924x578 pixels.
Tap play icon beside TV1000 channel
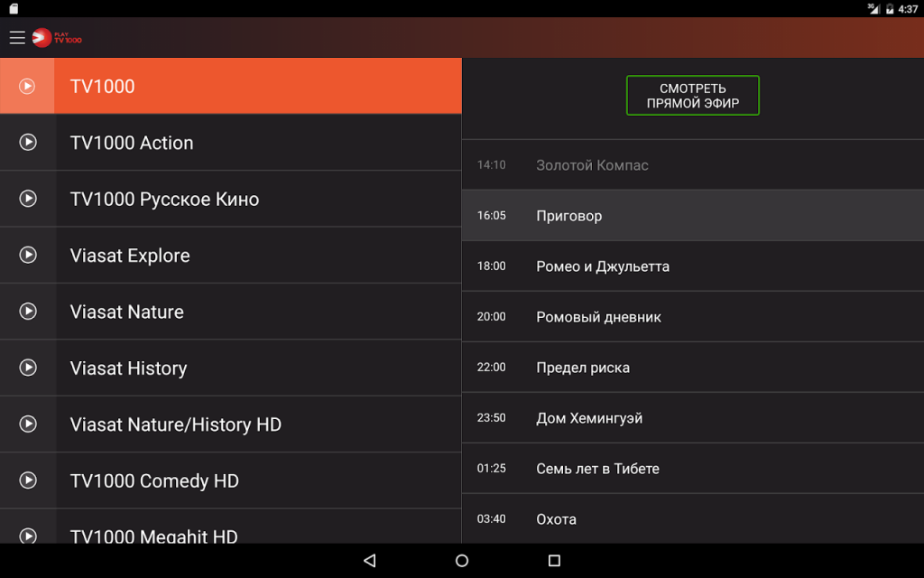27,86
